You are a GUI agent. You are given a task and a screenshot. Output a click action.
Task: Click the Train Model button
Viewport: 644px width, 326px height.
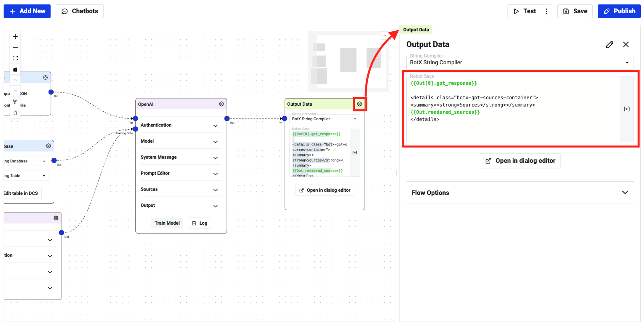[x=167, y=223]
